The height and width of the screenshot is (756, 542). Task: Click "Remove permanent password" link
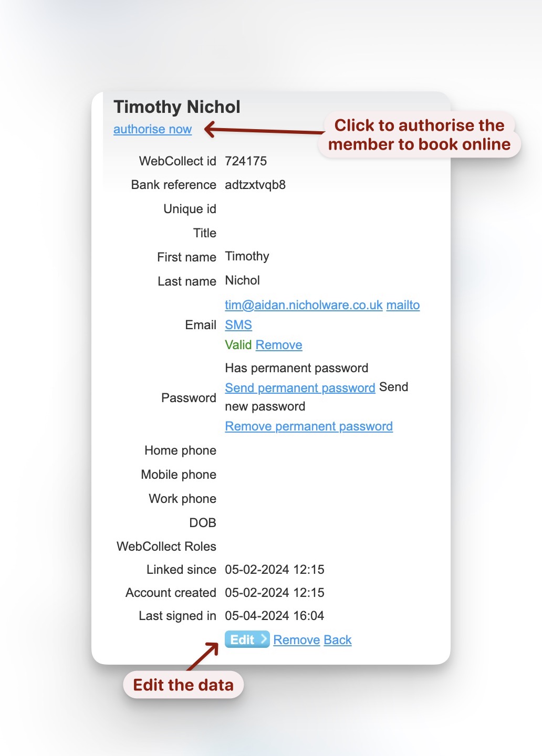pos(309,426)
